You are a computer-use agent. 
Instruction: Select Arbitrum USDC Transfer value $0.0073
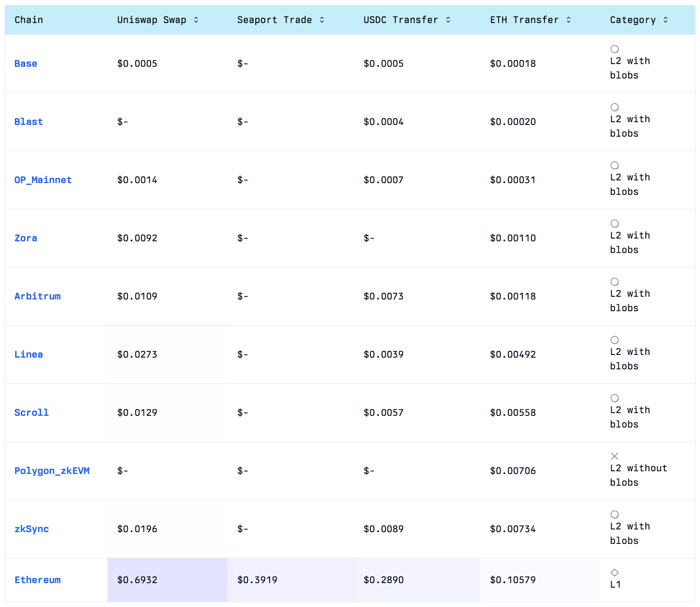point(383,296)
